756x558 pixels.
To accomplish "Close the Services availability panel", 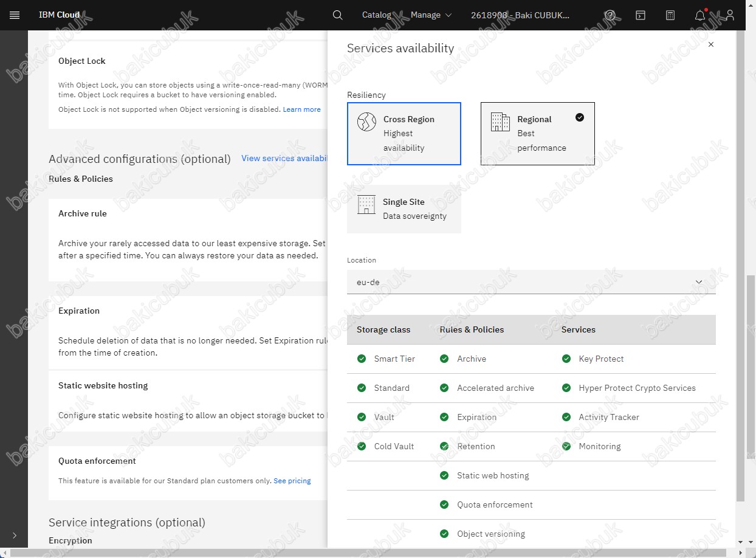I will 711,44.
